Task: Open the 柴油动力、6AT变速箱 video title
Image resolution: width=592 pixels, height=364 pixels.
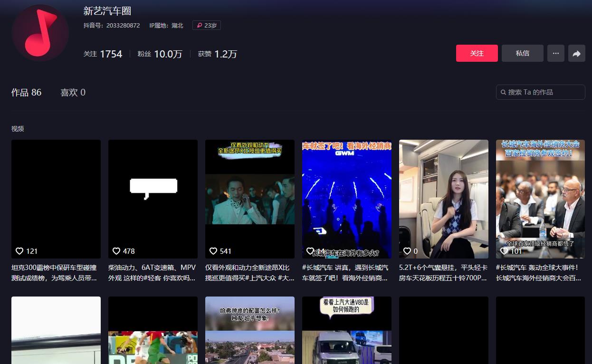Action: [153, 273]
